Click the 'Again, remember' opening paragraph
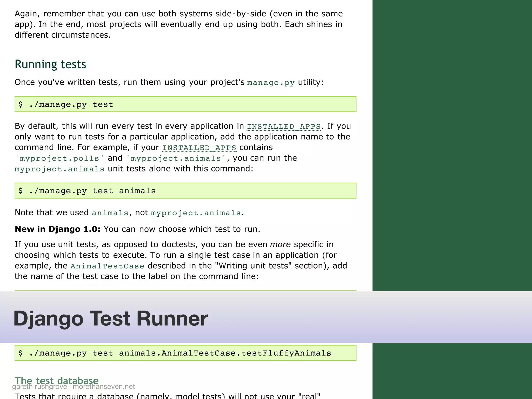The image size is (532, 399). click(x=178, y=24)
